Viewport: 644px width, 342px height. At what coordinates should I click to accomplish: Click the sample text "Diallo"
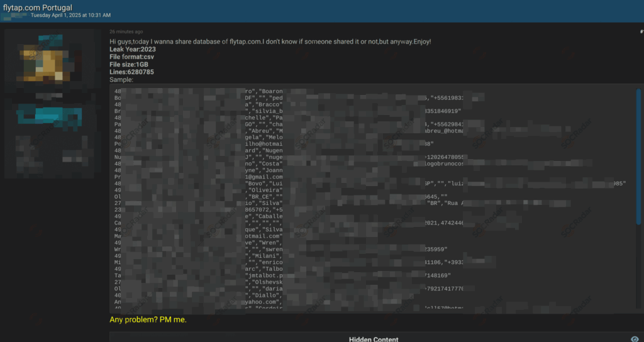tap(265, 295)
